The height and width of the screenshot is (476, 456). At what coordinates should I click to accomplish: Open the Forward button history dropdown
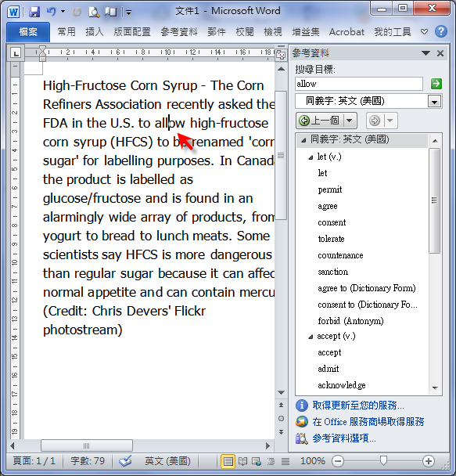click(x=390, y=121)
